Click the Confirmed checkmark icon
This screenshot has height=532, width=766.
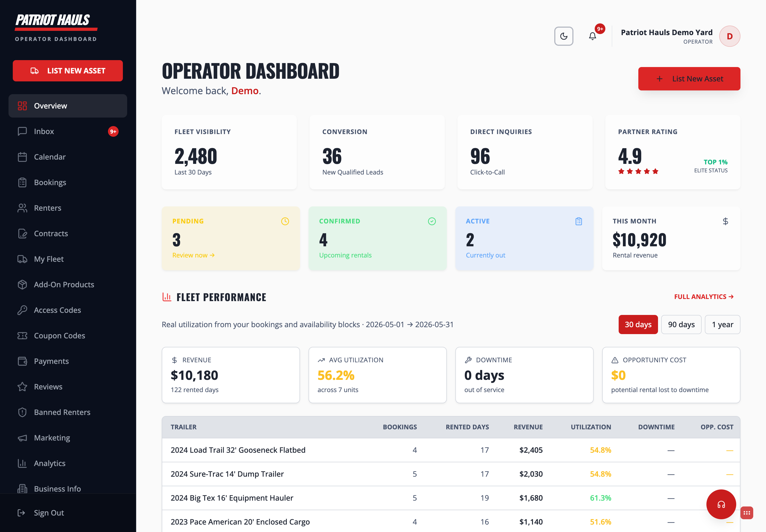tap(432, 221)
